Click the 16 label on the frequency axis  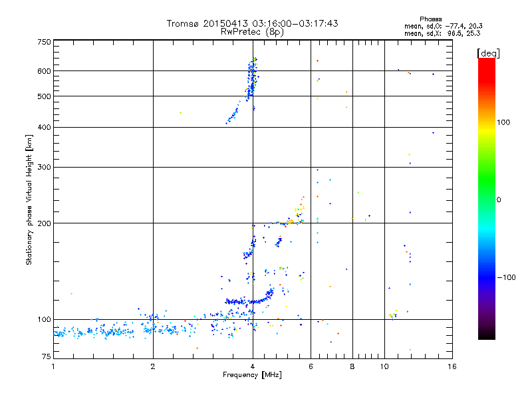coord(452,366)
